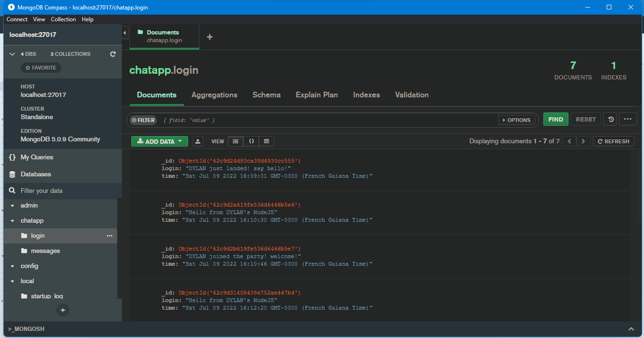
Task: Click the MongoDB leaf icon in title bar
Action: pyautogui.click(x=11, y=7)
